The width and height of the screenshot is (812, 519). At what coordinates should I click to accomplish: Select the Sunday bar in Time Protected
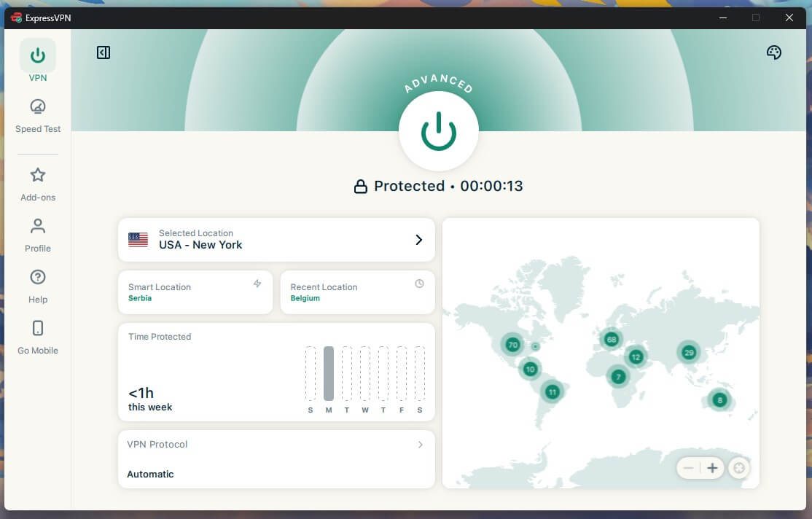[311, 373]
